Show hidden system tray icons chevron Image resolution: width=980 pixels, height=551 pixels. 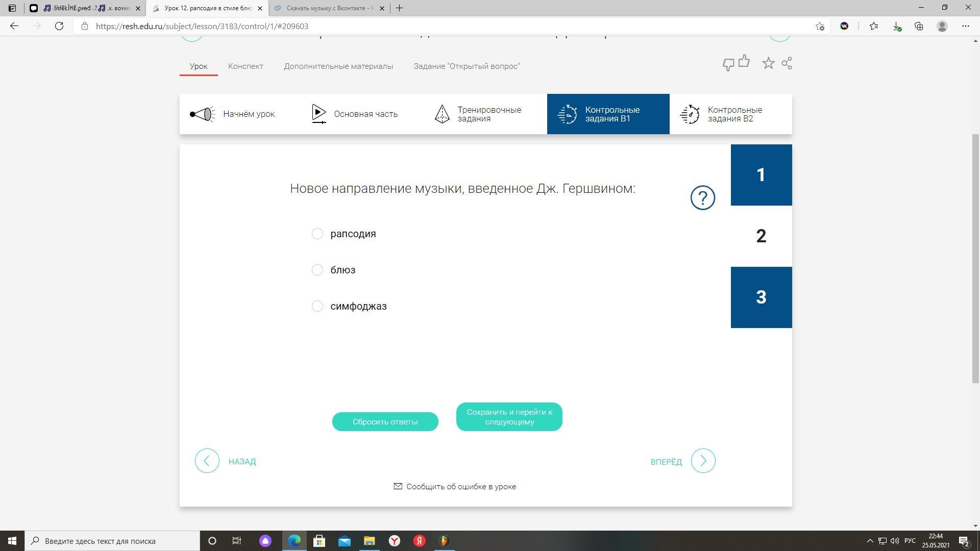click(870, 541)
